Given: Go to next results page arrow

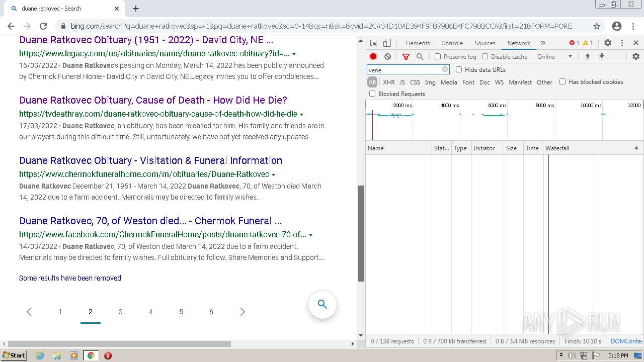Looking at the screenshot, I should [243, 312].
